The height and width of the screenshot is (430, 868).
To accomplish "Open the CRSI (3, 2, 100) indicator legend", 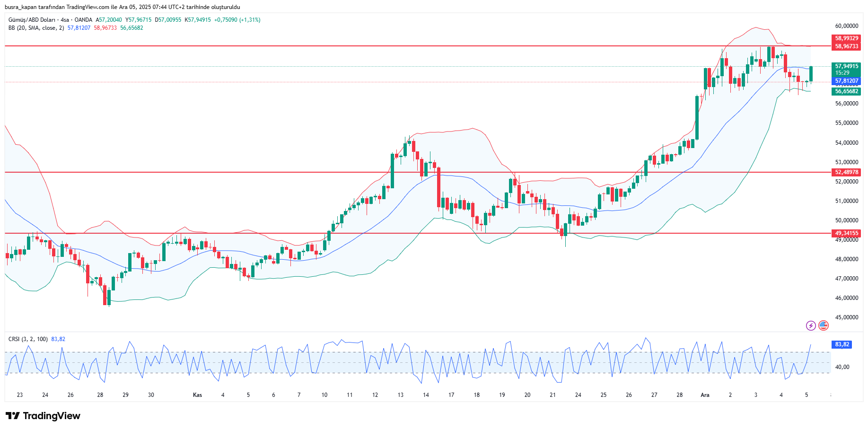I will 28,339.
